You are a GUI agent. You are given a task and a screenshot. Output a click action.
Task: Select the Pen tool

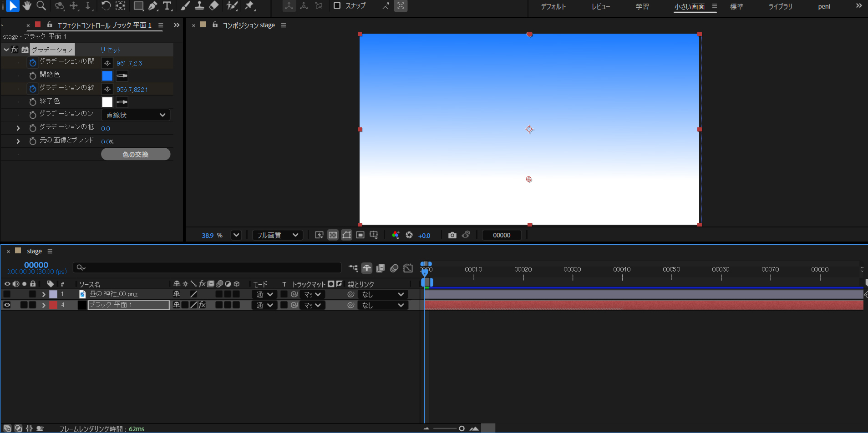153,6
